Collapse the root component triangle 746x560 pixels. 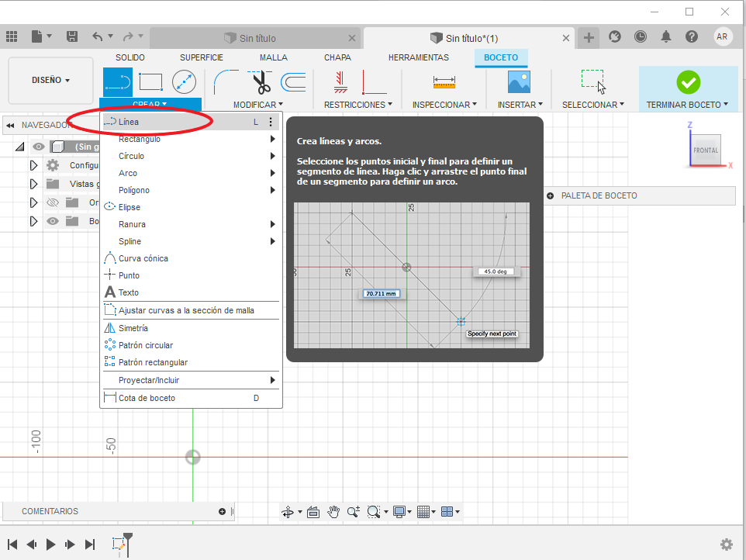19,147
